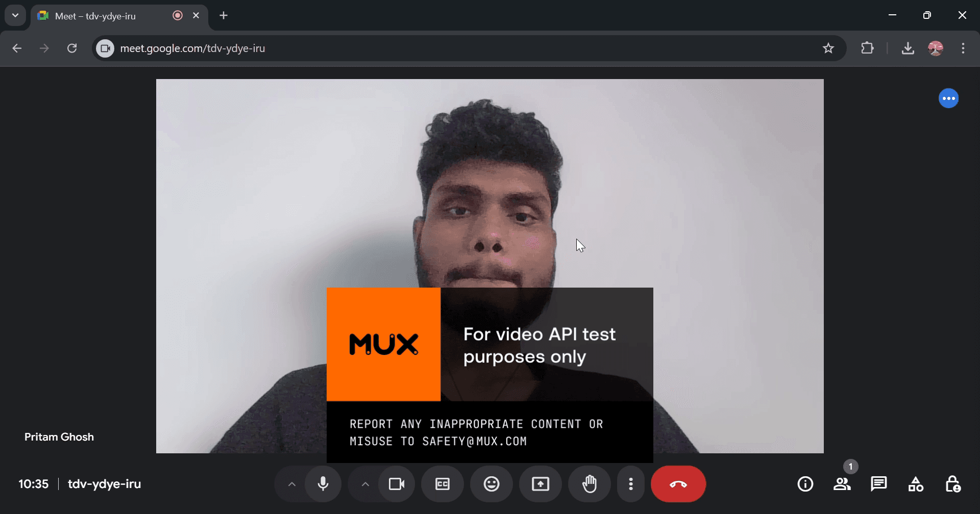Reload the page
This screenshot has height=514, width=980.
(x=72, y=48)
